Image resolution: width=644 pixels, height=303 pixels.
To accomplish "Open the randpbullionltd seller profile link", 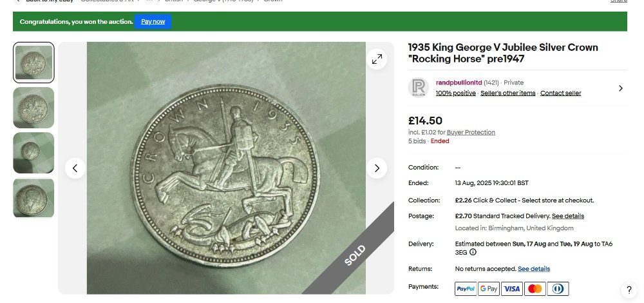I will 459,83.
